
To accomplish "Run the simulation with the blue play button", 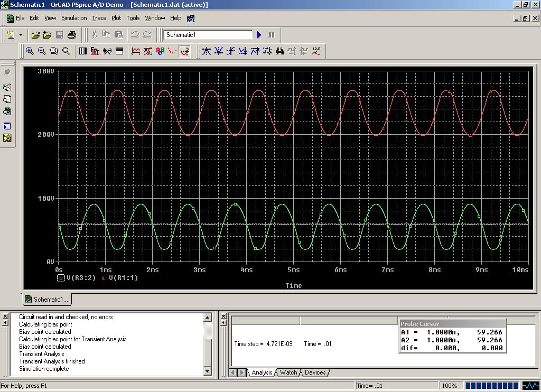I will click(259, 35).
